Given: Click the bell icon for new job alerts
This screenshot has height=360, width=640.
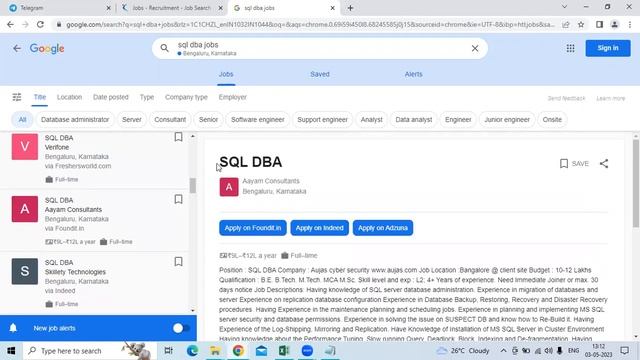Looking at the screenshot, I should (x=13, y=328).
